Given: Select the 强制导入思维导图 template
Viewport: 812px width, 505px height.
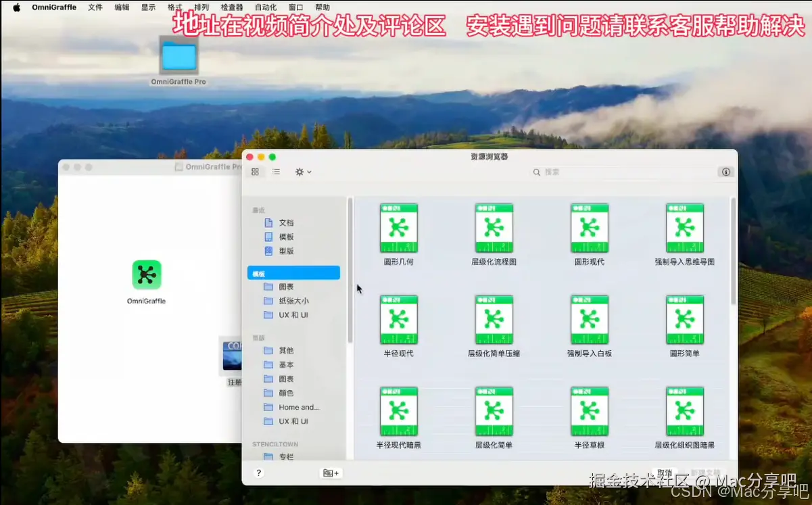Looking at the screenshot, I should point(684,228).
